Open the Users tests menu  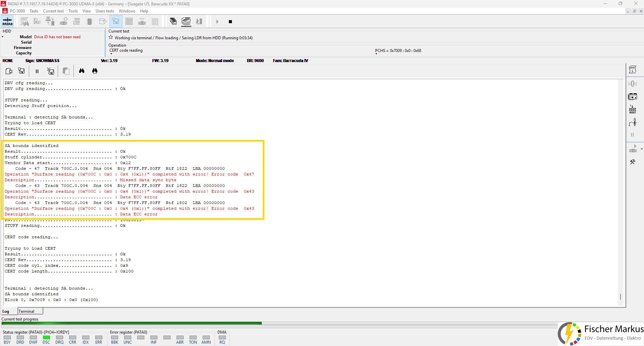tap(105, 11)
